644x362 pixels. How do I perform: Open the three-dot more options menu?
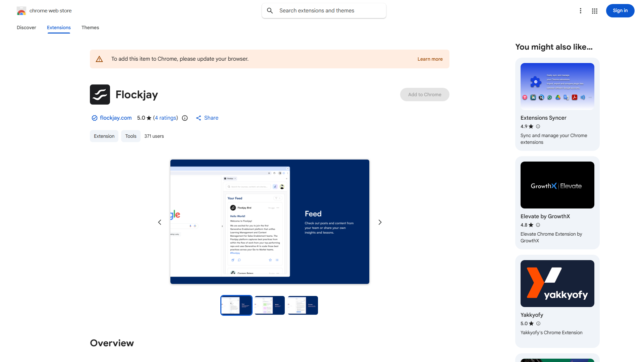pos(581,11)
